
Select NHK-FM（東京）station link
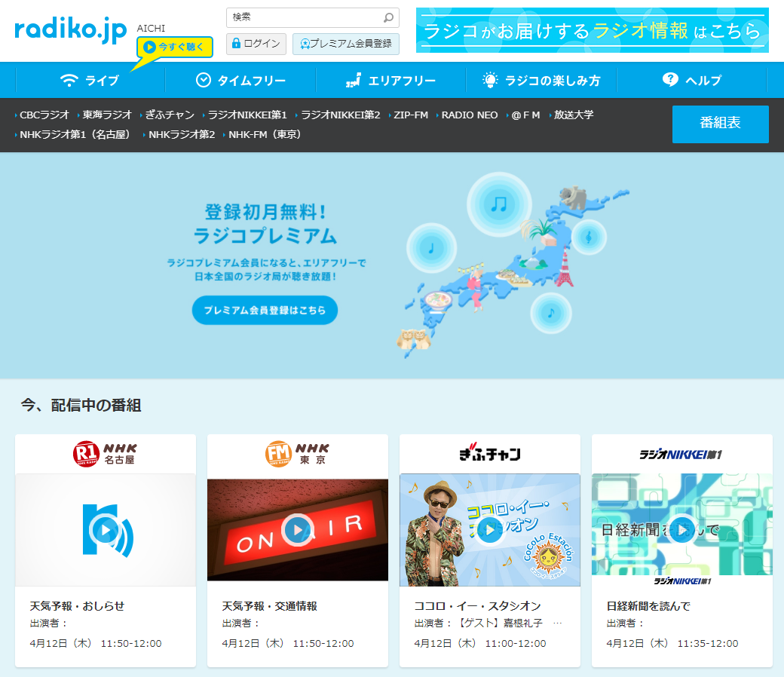tap(265, 134)
